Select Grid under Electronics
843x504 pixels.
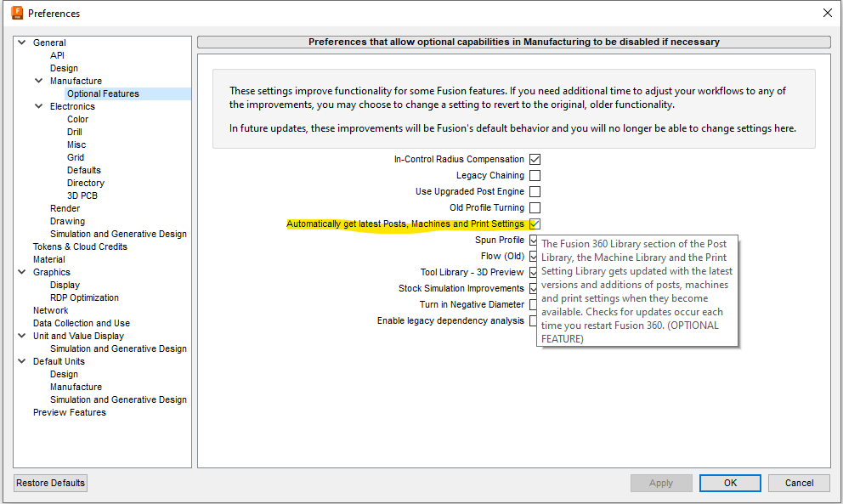(76, 157)
